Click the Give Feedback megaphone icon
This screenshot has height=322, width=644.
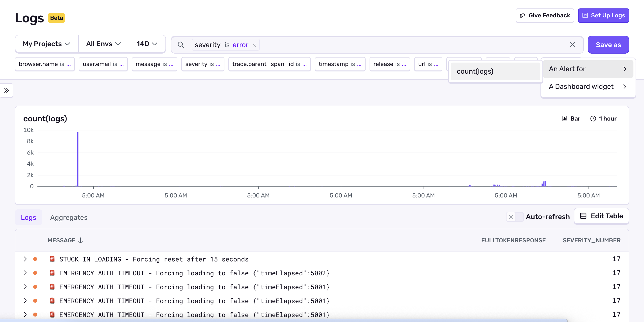click(x=522, y=16)
